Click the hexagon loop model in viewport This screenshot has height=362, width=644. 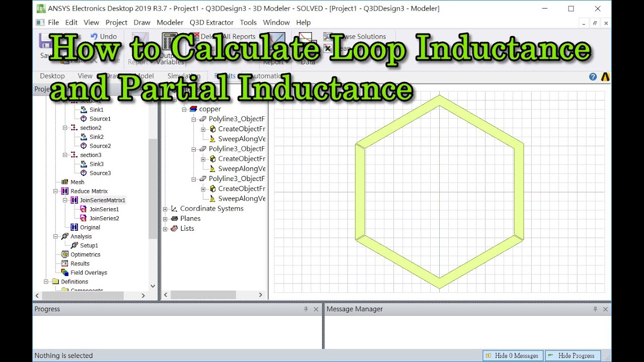439,192
